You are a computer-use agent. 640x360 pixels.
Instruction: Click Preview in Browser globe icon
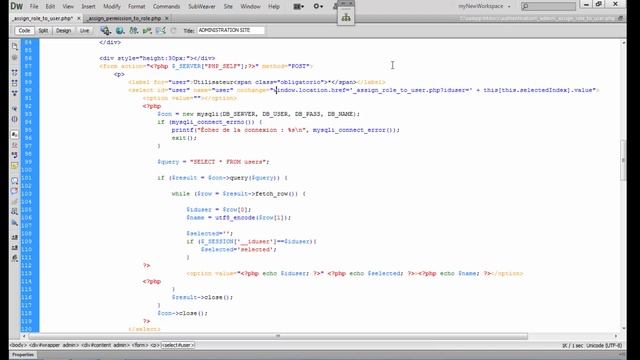tap(120, 31)
